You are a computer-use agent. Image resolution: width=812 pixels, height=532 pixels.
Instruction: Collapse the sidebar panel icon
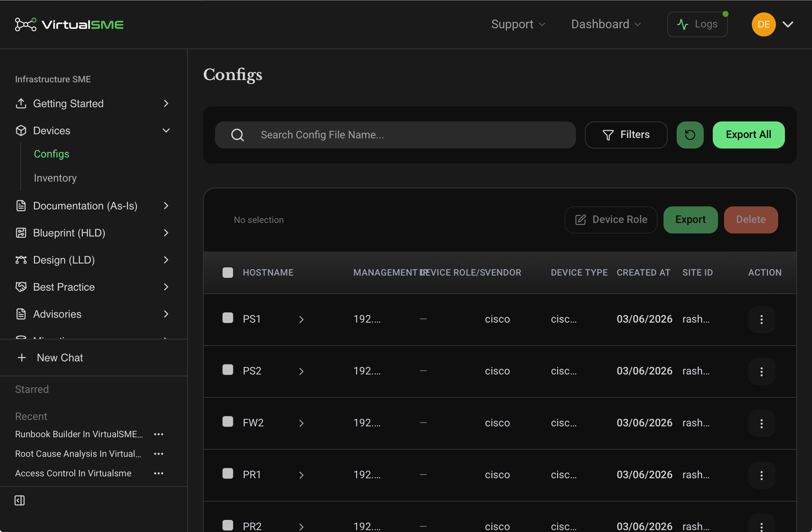(20, 500)
